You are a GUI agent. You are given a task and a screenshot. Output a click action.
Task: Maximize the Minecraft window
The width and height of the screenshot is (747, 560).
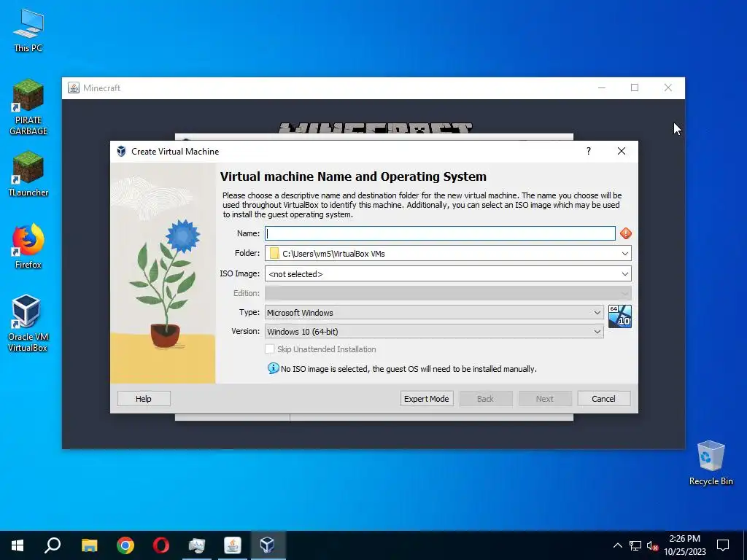click(635, 87)
